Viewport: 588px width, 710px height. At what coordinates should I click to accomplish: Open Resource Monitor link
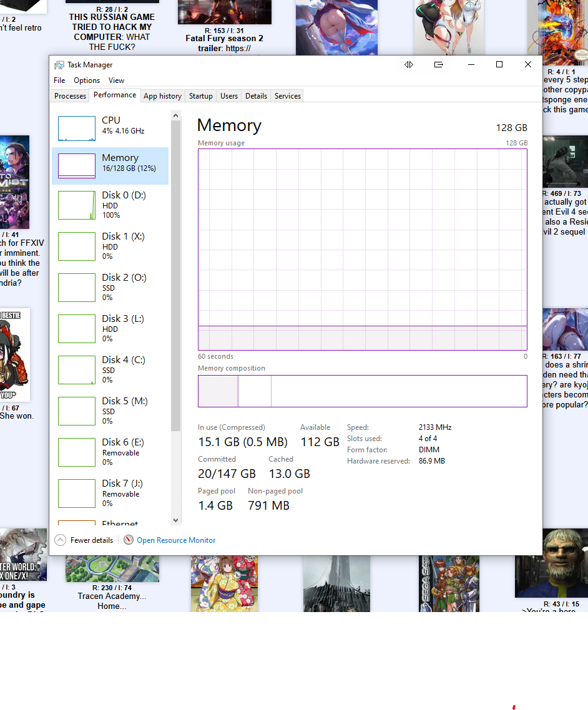click(x=176, y=540)
